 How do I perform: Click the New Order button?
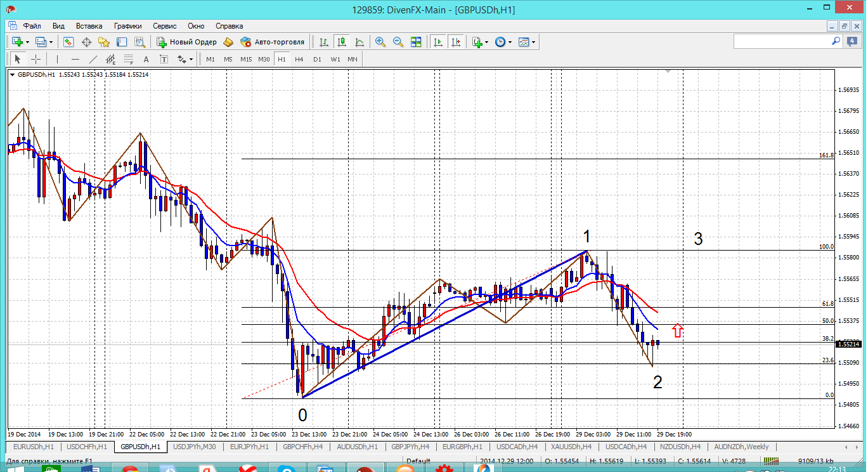187,42
